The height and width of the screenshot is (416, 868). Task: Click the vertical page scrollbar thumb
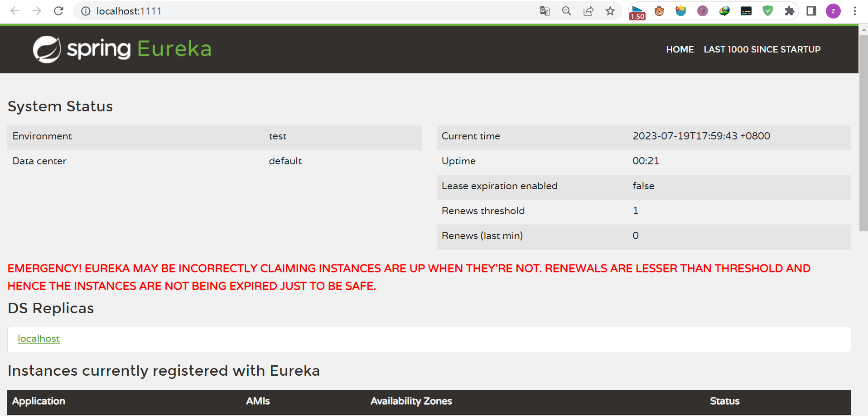863,134
